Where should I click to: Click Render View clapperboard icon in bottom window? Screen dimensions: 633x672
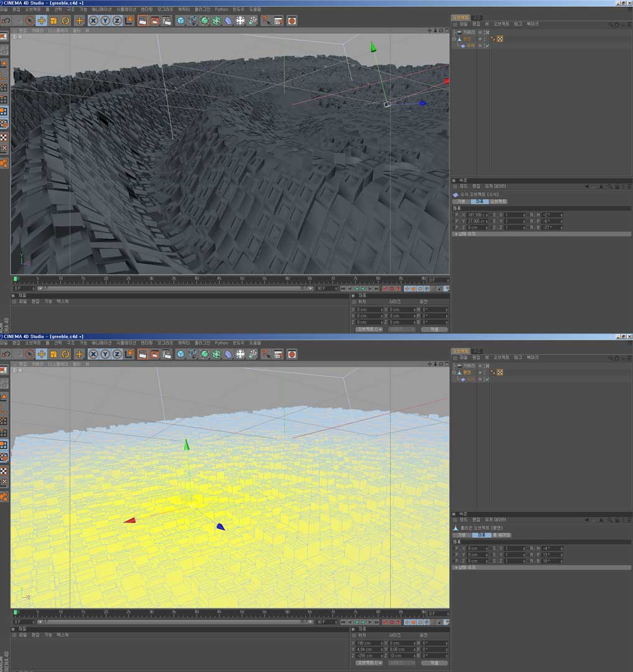[143, 354]
